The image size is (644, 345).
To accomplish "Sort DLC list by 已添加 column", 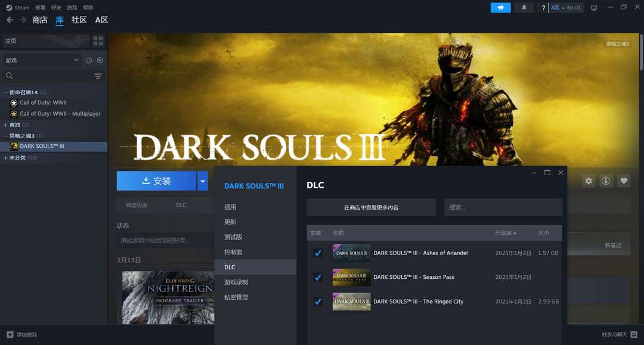I will point(506,233).
